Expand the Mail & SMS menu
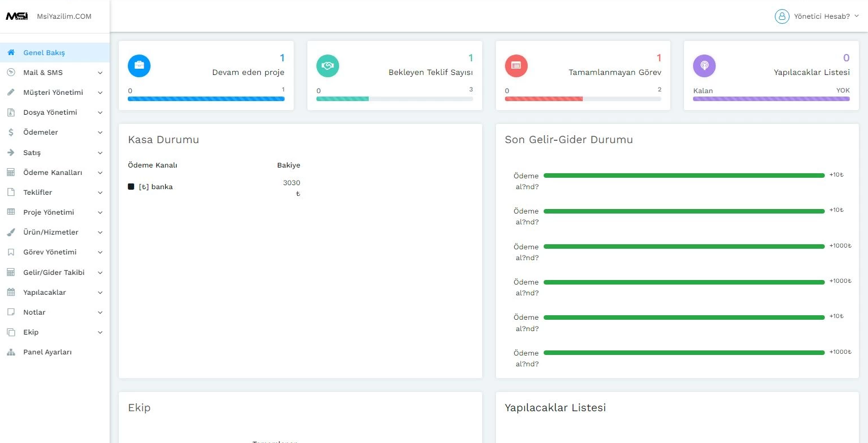The image size is (868, 443). point(55,72)
